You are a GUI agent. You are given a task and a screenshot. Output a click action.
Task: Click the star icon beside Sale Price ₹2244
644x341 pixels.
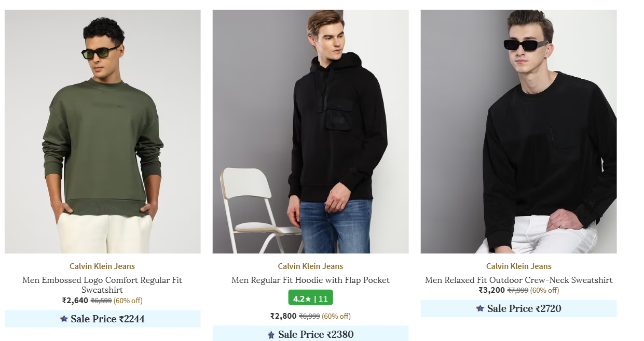64,319
